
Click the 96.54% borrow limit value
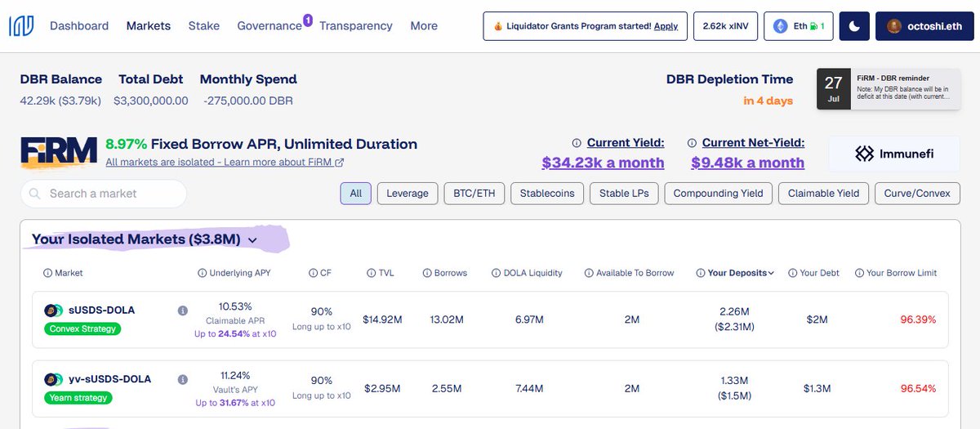918,388
